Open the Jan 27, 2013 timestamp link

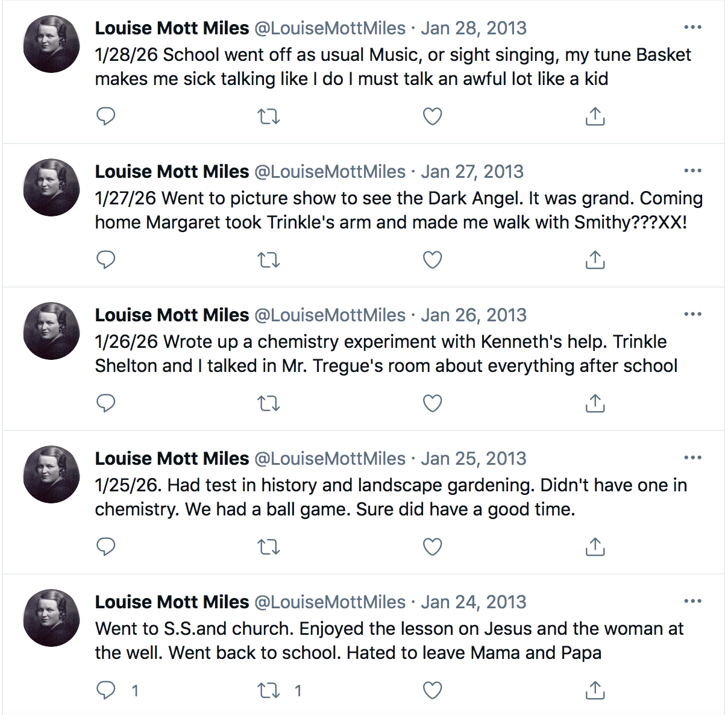point(472,172)
